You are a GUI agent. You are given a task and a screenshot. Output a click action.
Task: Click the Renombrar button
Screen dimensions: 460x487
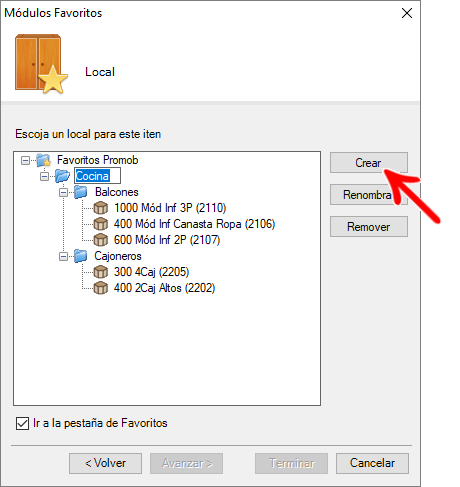[369, 195]
